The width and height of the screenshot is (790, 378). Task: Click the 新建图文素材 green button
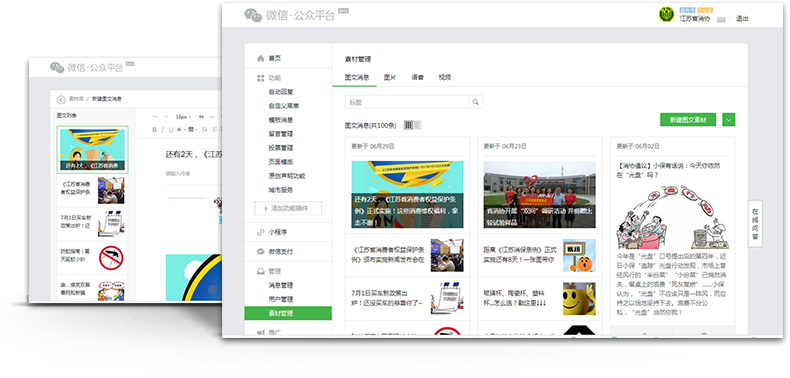click(x=688, y=119)
